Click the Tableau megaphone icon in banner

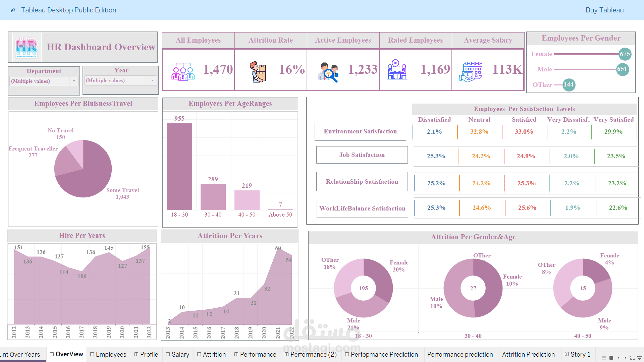click(x=13, y=10)
